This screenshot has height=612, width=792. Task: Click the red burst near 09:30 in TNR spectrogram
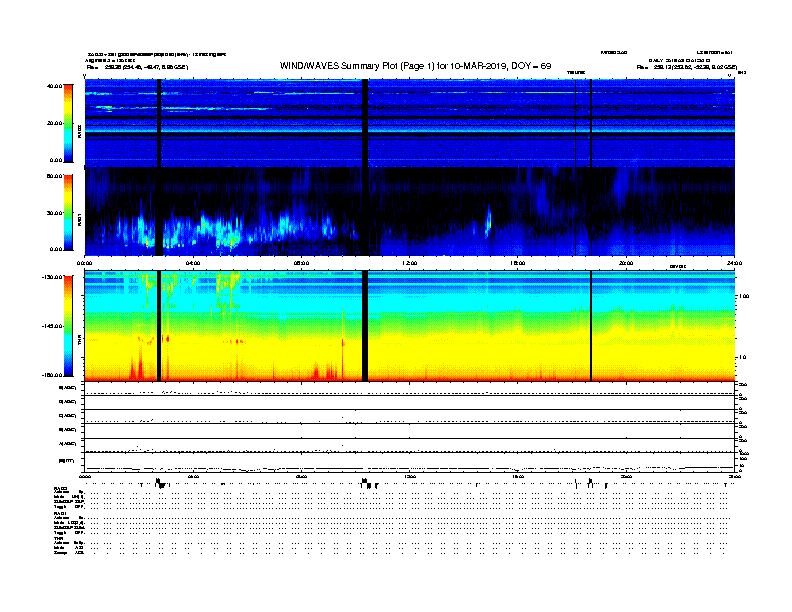[x=343, y=343]
